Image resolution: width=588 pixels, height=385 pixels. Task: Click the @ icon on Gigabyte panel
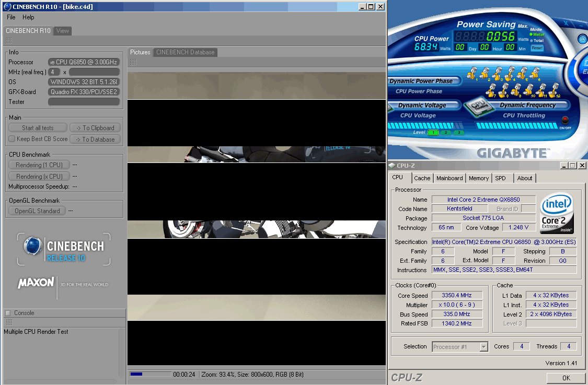[583, 39]
